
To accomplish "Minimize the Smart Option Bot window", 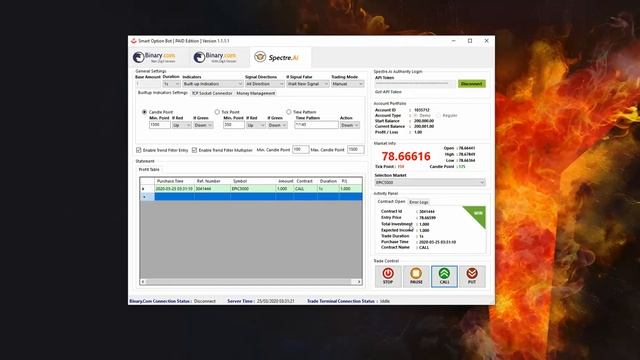I will 453,41.
